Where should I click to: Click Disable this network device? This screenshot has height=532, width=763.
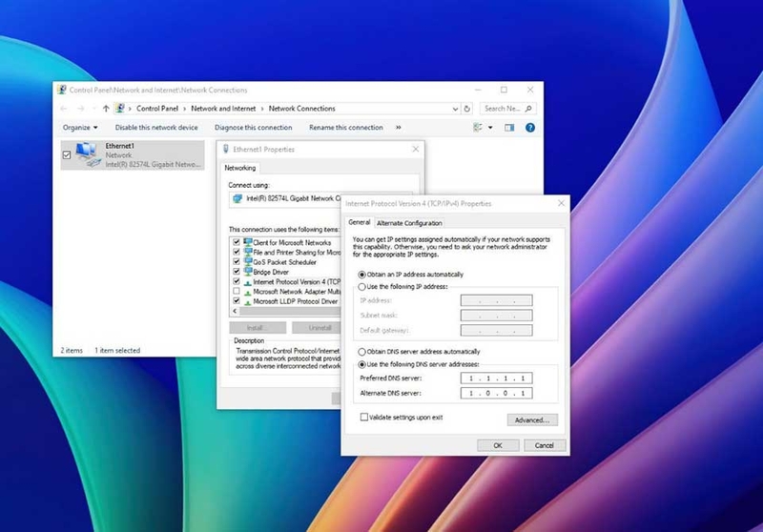[x=156, y=128]
